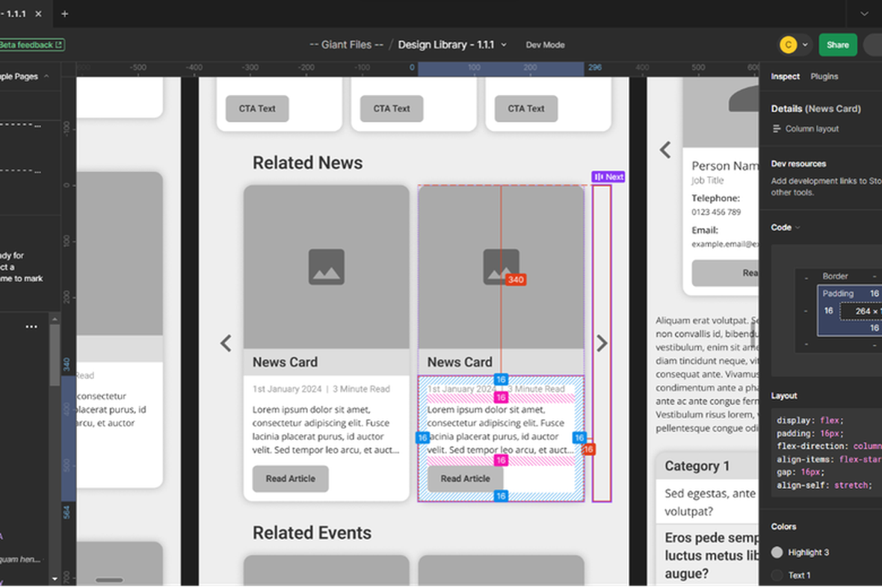This screenshot has height=588, width=882.
Task: Click Read Article button in first News Card
Action: click(290, 479)
